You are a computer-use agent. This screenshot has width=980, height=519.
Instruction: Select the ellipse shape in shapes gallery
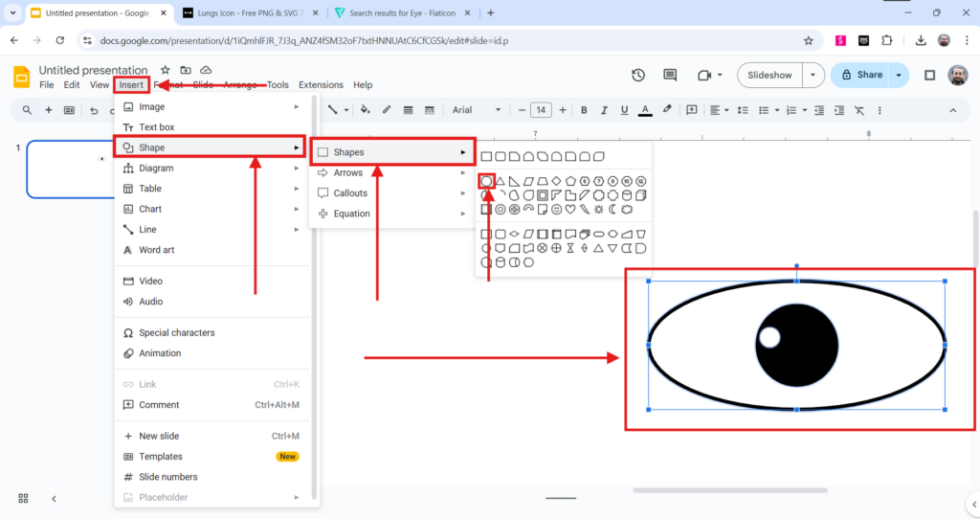(x=486, y=181)
